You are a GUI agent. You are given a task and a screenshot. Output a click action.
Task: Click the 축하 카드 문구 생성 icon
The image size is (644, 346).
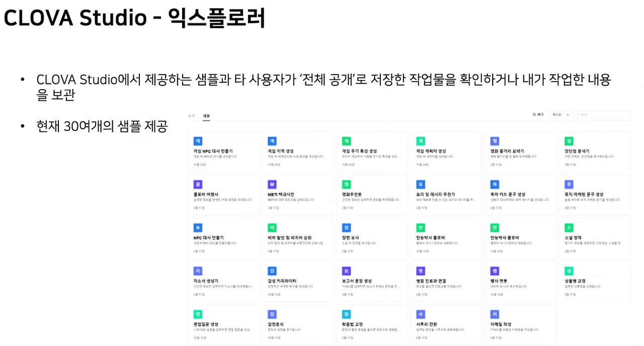click(x=495, y=184)
